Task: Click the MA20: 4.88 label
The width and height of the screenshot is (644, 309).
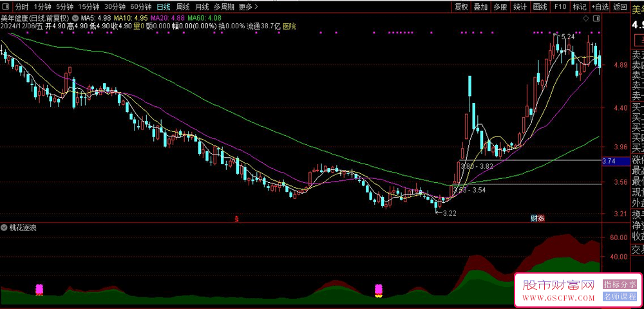Action: 167,18
